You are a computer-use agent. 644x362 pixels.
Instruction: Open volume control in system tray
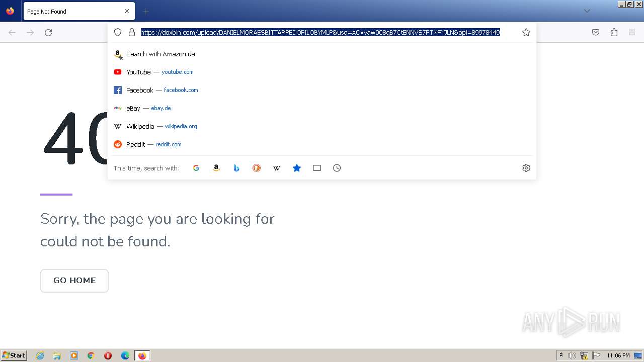point(572,355)
